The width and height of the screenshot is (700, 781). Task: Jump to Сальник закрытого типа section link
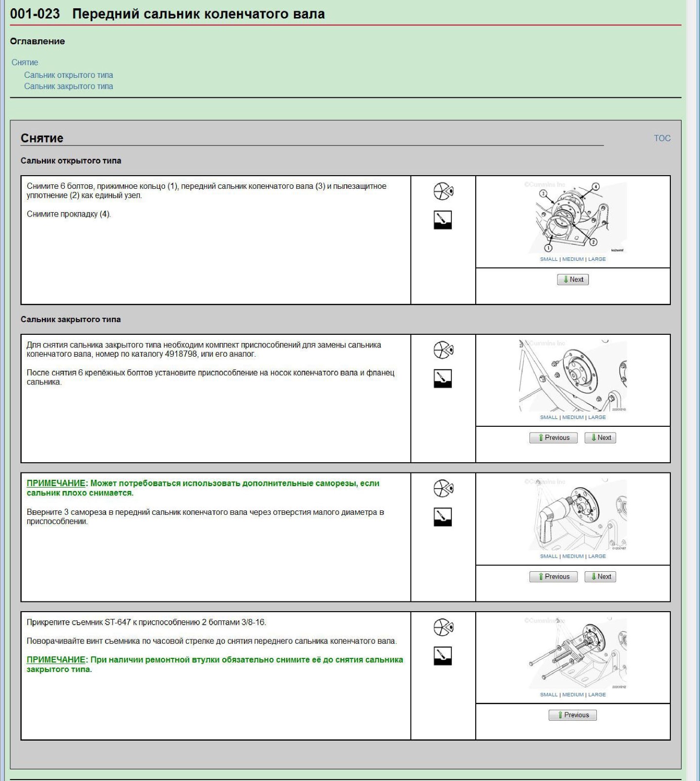[x=69, y=86]
